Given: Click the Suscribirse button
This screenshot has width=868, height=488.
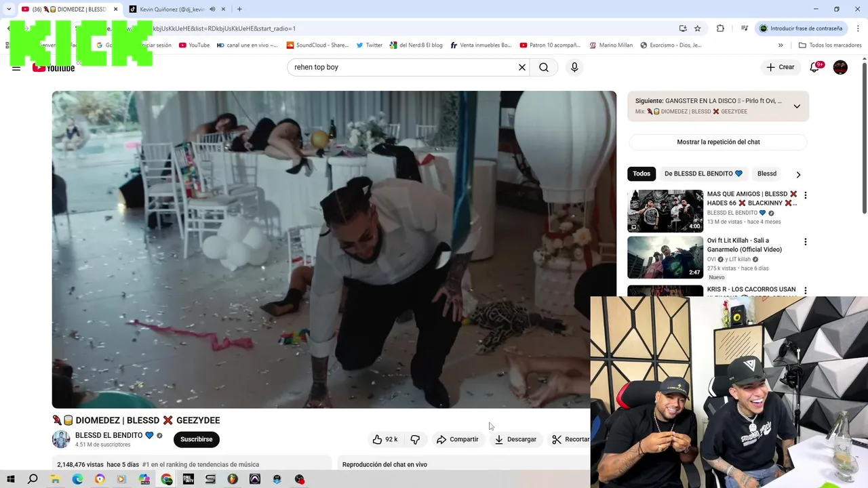Looking at the screenshot, I should [x=196, y=439].
